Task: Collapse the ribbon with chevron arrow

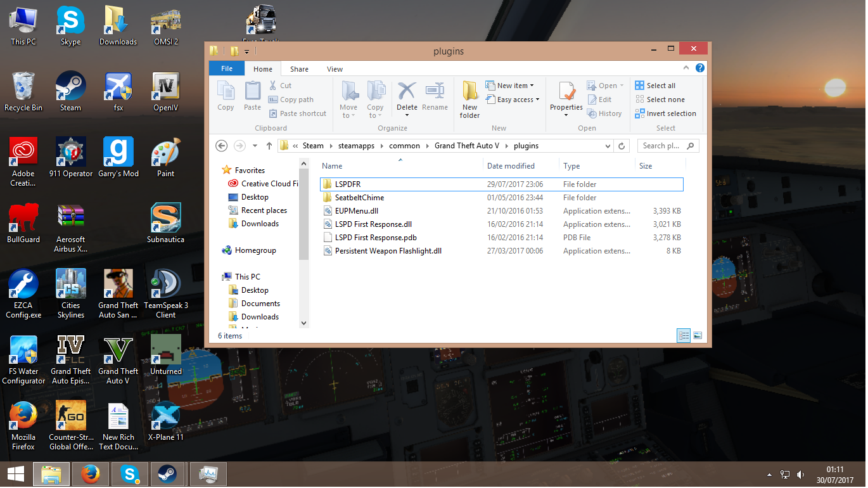Action: pos(686,68)
